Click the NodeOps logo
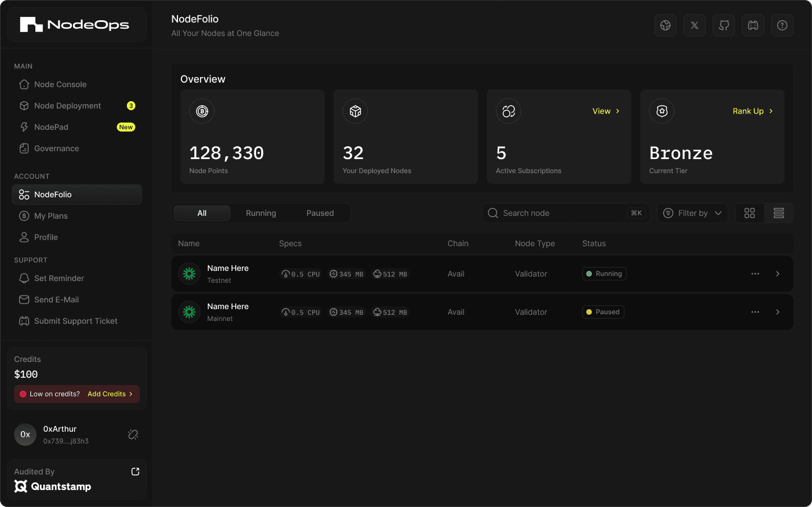 coord(75,25)
